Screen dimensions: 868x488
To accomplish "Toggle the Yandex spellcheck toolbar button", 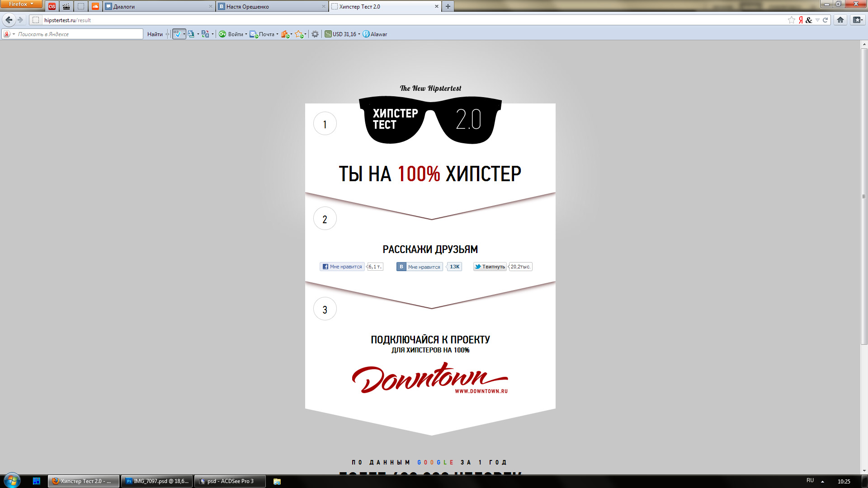I will point(177,34).
